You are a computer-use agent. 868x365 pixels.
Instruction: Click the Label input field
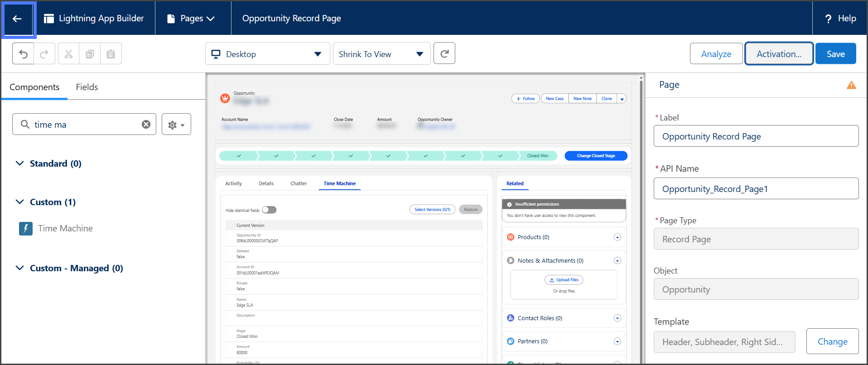tap(756, 136)
